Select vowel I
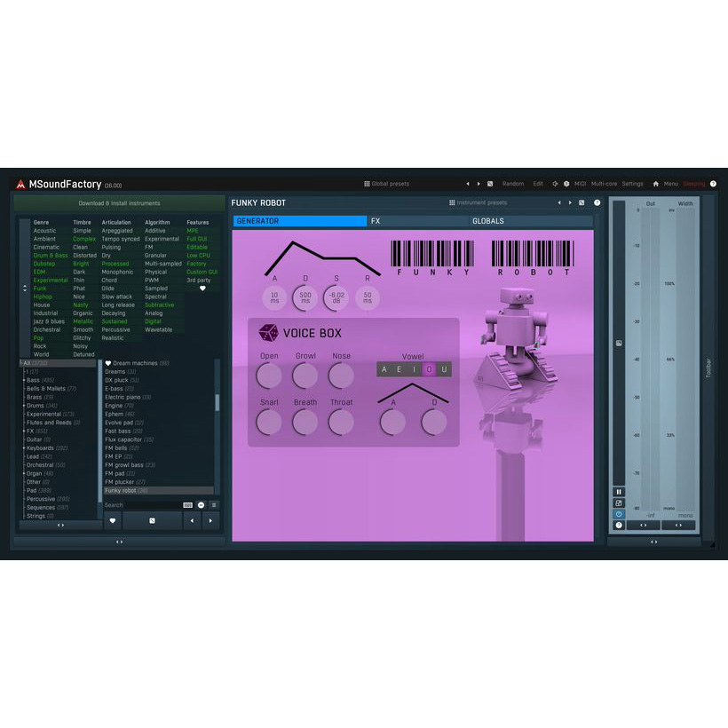The width and height of the screenshot is (728, 728). pos(414,369)
